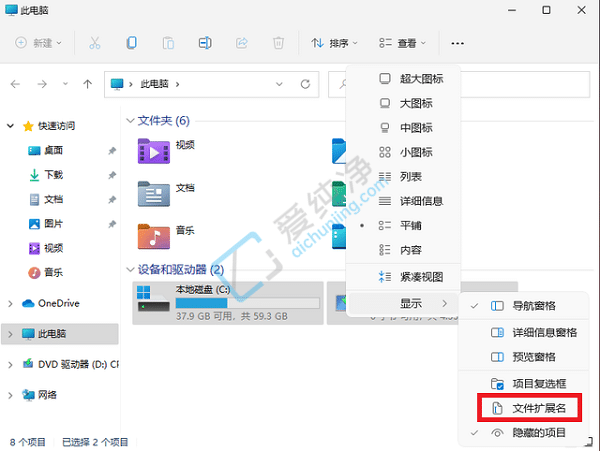Choose 列表 list view
This screenshot has height=451, width=600.
click(x=403, y=177)
